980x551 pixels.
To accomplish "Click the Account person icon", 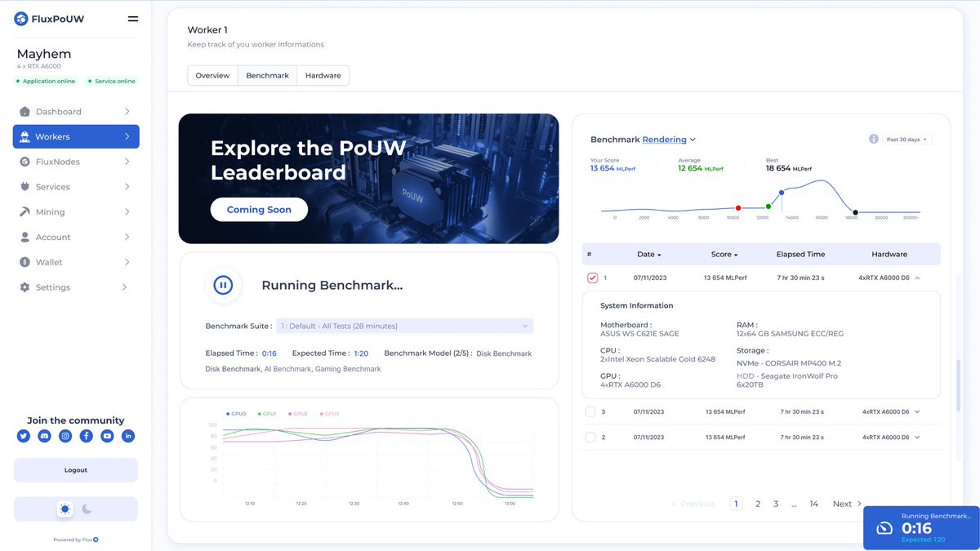I will coord(25,237).
